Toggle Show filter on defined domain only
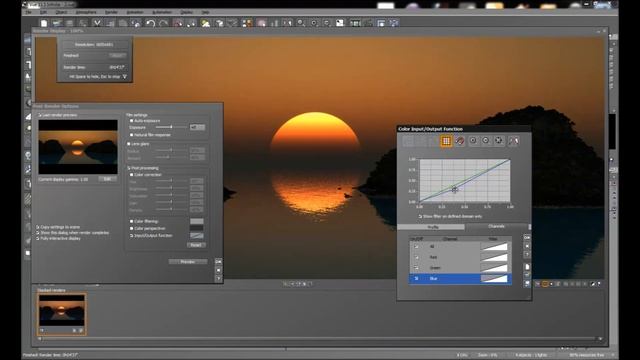The image size is (640, 360). point(420,216)
